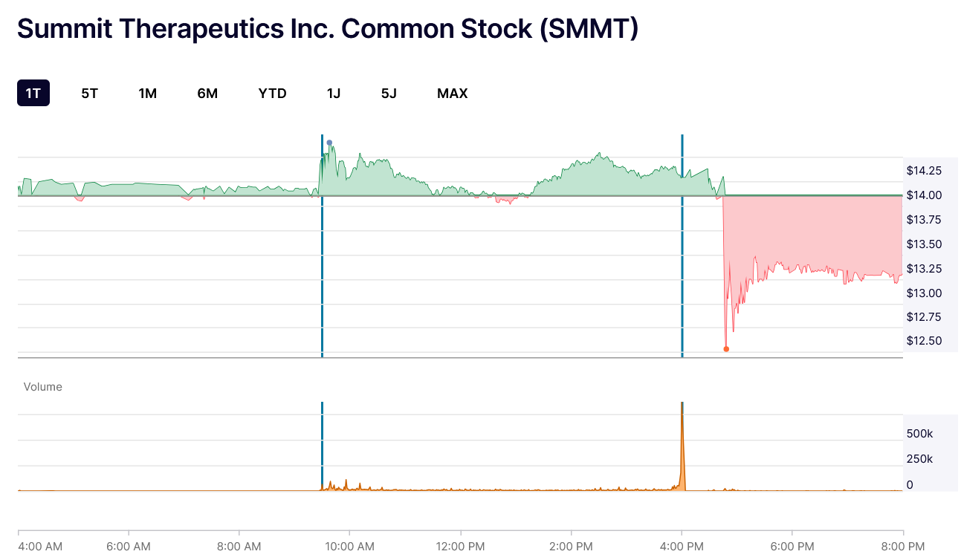Click the 500k volume axis label
The height and width of the screenshot is (560, 961).
tap(919, 433)
